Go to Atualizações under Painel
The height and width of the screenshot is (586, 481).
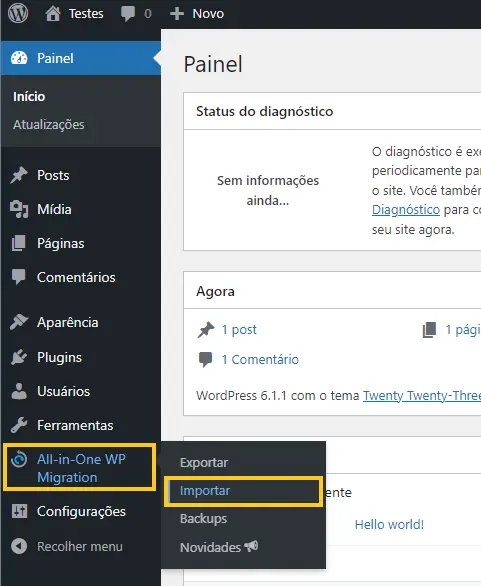tap(49, 124)
